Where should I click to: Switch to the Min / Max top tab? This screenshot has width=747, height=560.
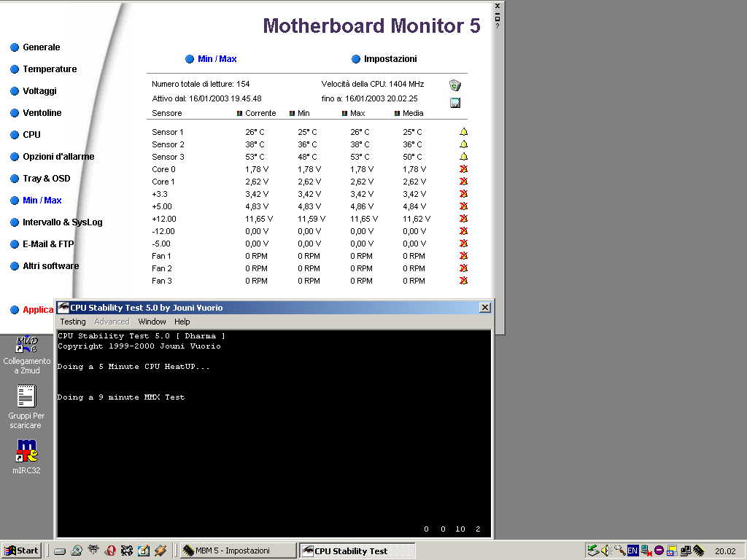click(x=211, y=59)
